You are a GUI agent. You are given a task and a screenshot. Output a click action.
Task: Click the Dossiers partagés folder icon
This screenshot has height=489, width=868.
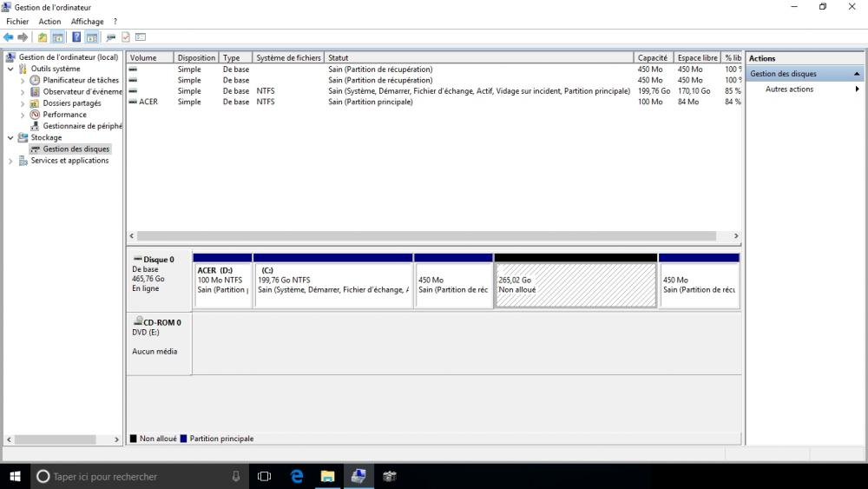coord(35,103)
